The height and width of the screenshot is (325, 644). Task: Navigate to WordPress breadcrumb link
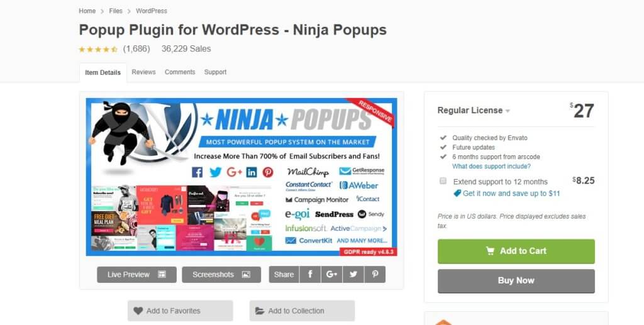pyautogui.click(x=152, y=11)
